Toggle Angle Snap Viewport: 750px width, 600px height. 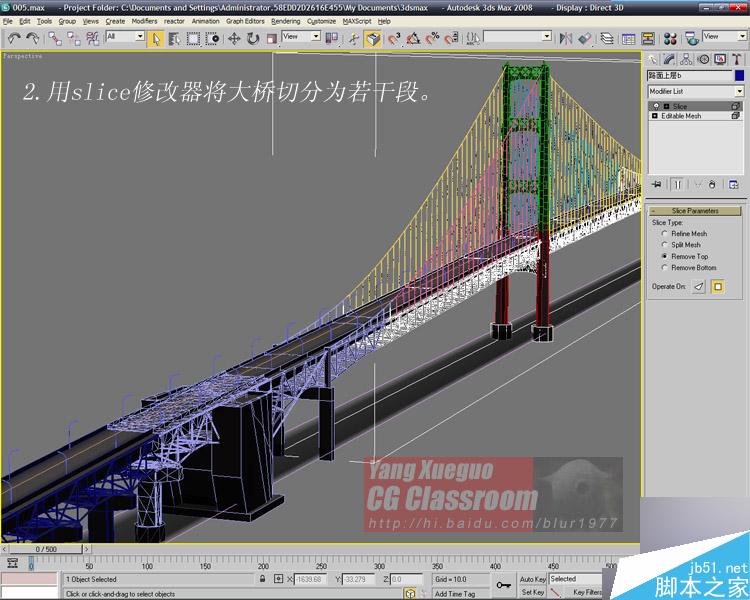coord(413,39)
